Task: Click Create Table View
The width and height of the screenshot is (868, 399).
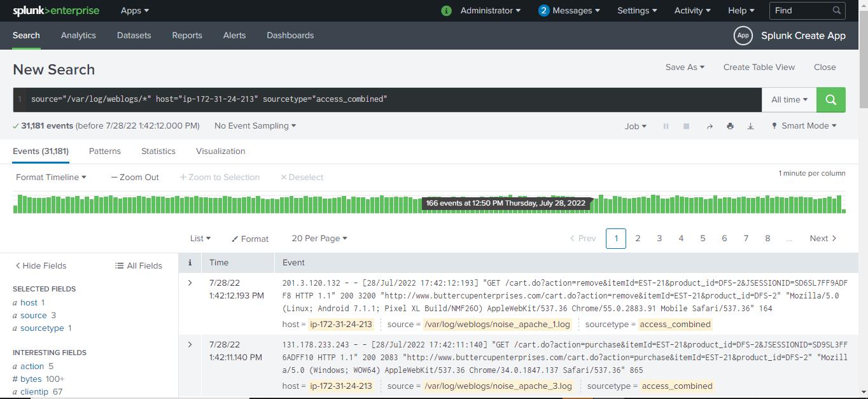Action: 759,67
